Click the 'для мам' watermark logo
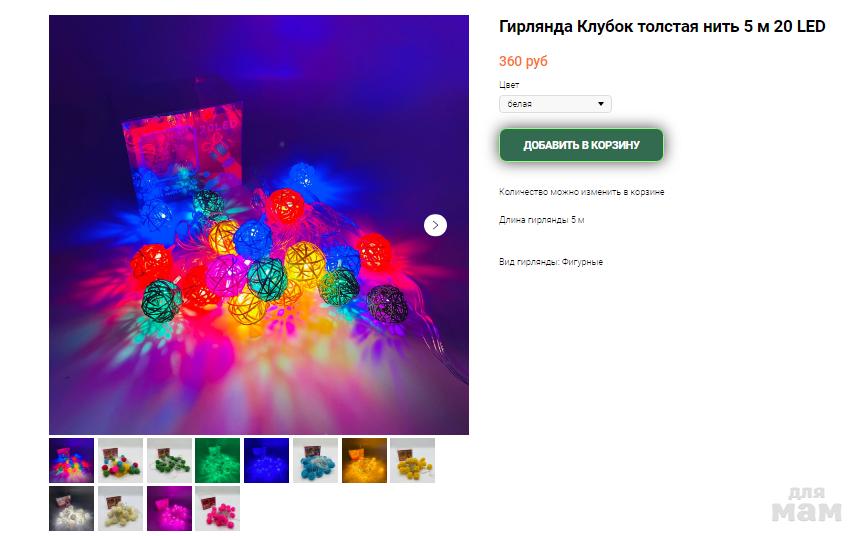This screenshot has height=536, width=857. click(807, 505)
